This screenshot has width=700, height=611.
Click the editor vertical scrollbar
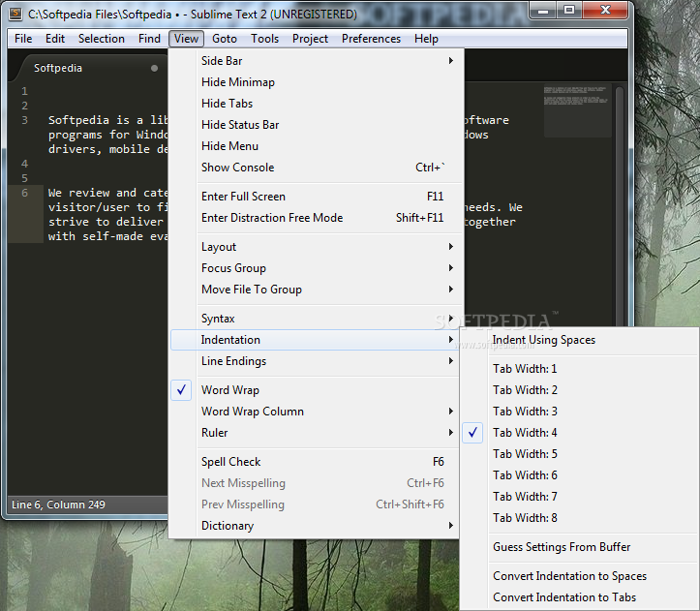point(620,205)
